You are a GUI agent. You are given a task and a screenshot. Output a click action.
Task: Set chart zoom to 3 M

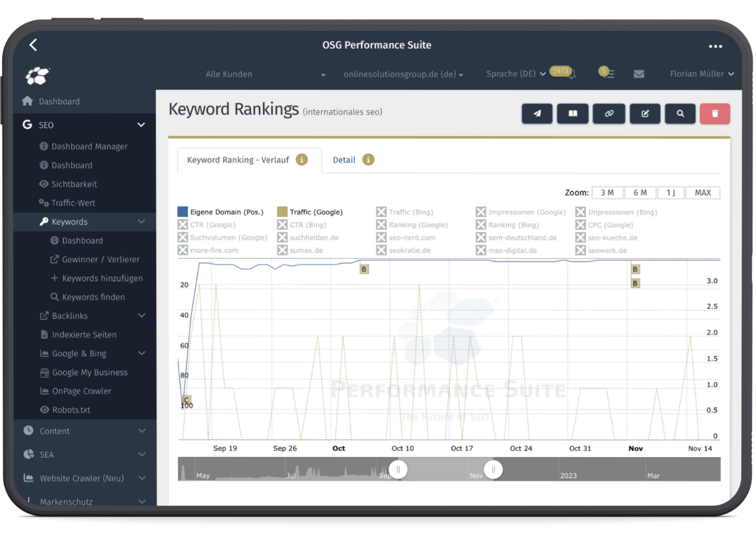(607, 193)
